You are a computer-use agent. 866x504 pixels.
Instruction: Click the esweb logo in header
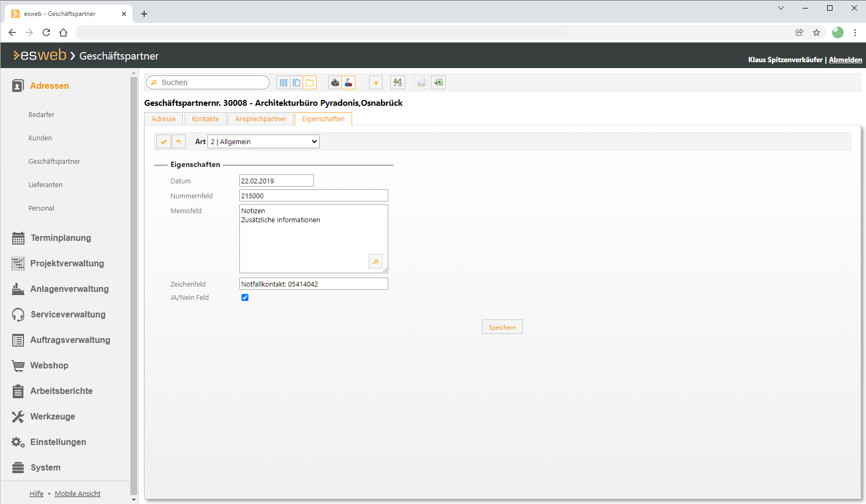[x=40, y=55]
